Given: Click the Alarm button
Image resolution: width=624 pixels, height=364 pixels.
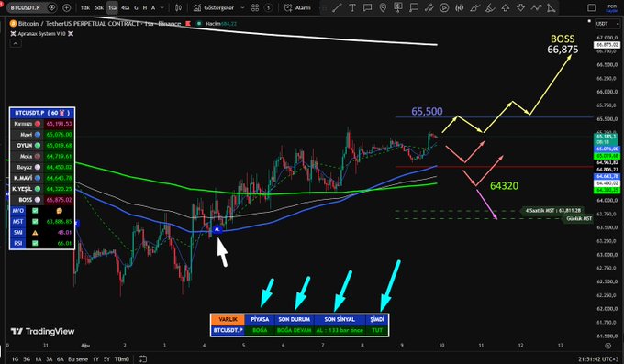Looking at the screenshot, I should [x=298, y=7].
